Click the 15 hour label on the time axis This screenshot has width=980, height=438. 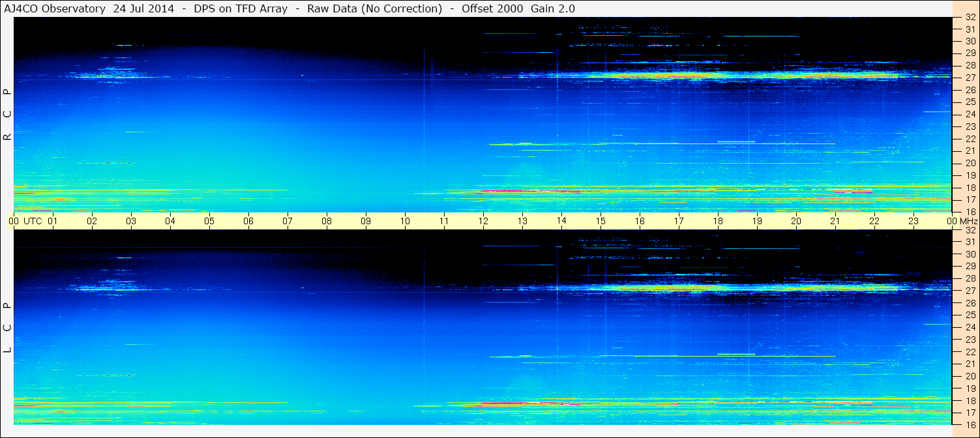[601, 221]
